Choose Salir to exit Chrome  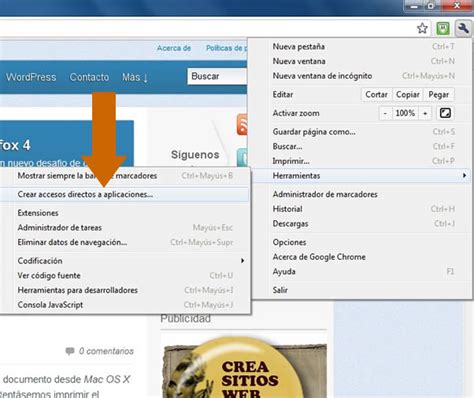(x=362, y=290)
